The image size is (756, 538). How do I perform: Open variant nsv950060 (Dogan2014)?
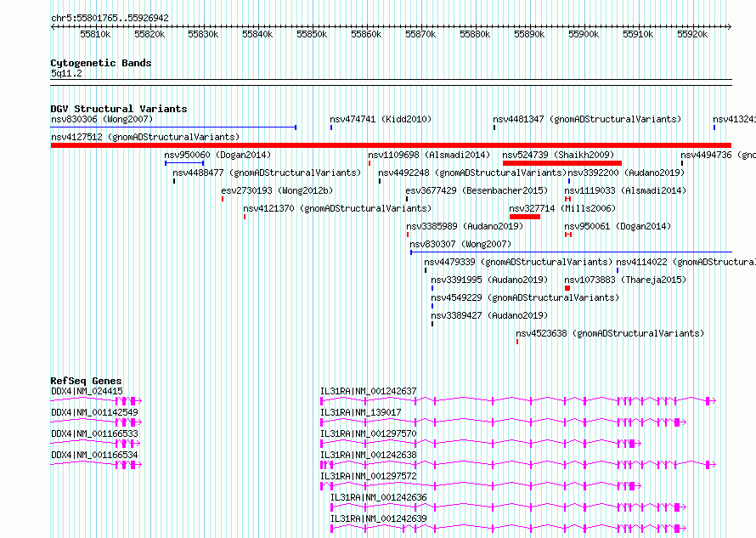click(217, 155)
